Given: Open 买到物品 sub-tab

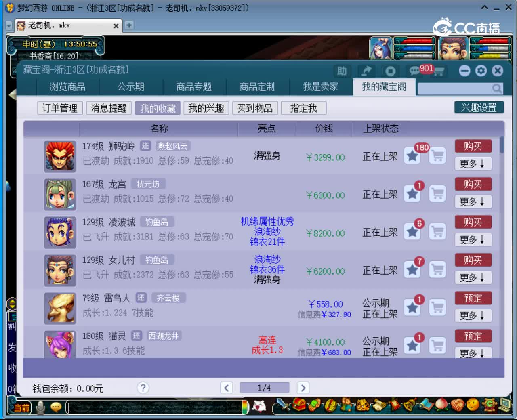Looking at the screenshot, I should click(x=255, y=108).
